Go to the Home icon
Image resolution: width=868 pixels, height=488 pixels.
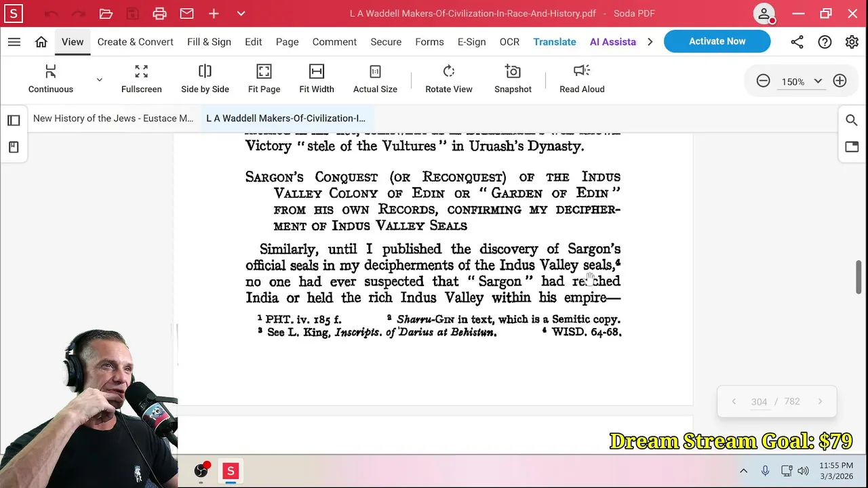(41, 42)
